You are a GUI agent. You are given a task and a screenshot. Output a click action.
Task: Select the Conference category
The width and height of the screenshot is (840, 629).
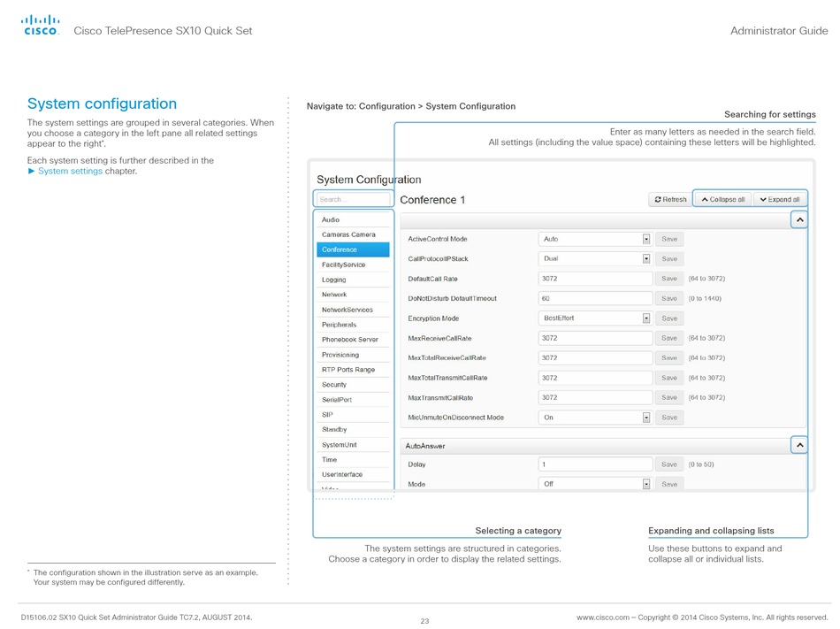coord(353,249)
